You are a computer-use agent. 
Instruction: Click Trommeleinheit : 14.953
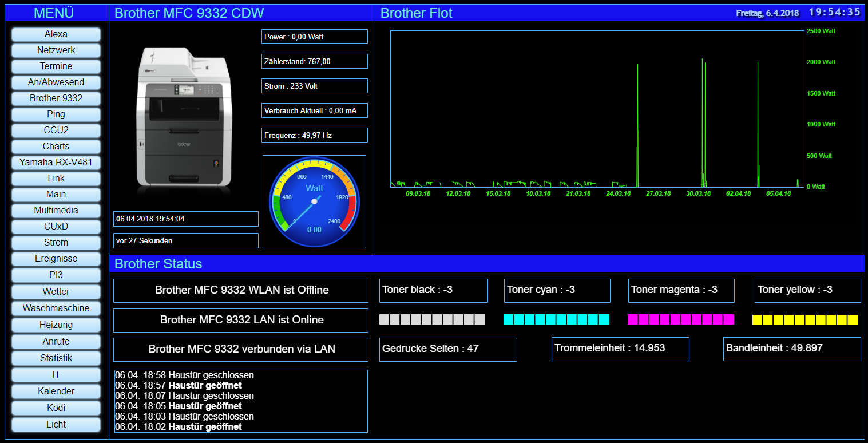click(x=620, y=349)
